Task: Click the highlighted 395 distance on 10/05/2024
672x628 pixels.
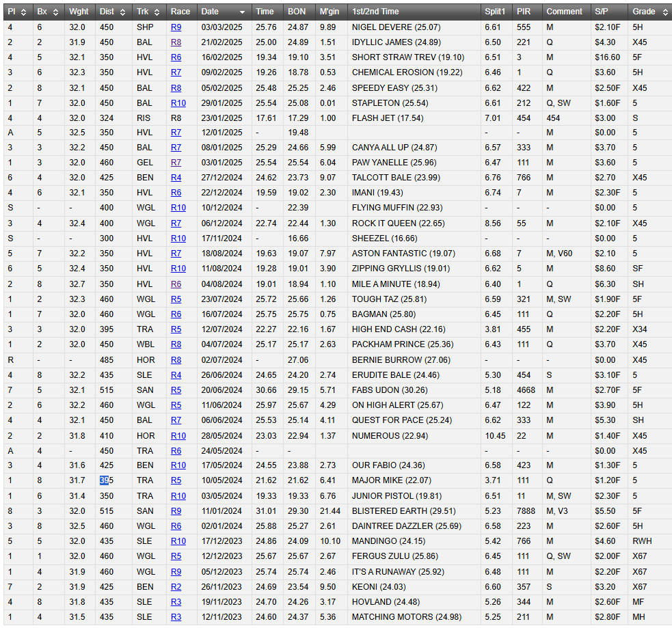Action: click(107, 480)
